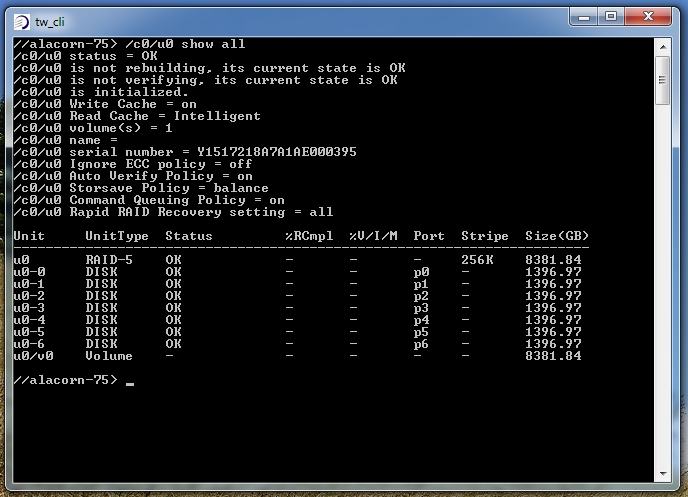688x497 pixels.
Task: Minimize the tw_cli window
Action: (x=584, y=18)
